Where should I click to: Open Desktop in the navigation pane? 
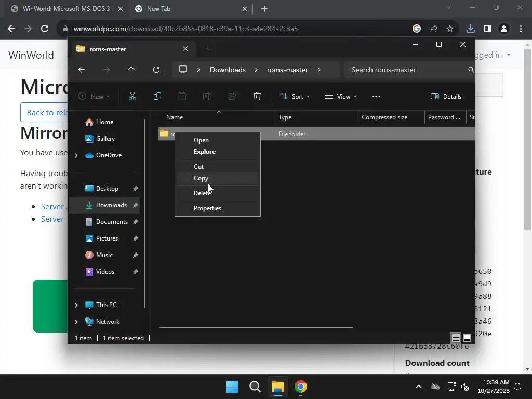pyautogui.click(x=107, y=189)
